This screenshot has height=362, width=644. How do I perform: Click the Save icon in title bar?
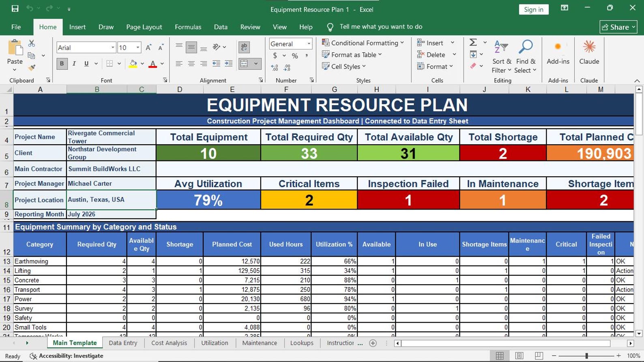[x=15, y=9]
